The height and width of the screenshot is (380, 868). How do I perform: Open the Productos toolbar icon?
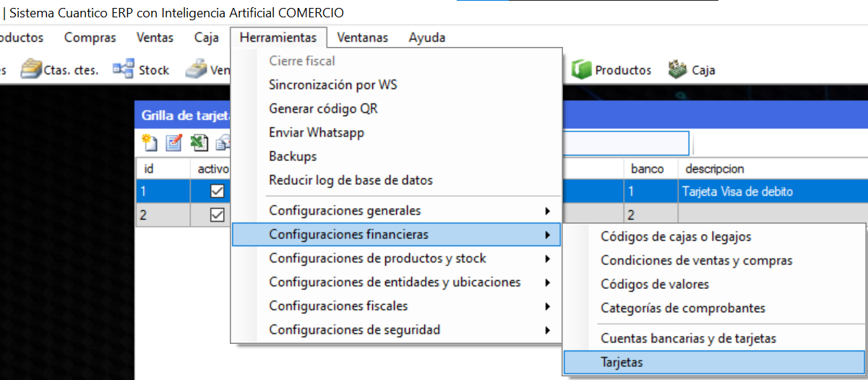click(x=611, y=70)
